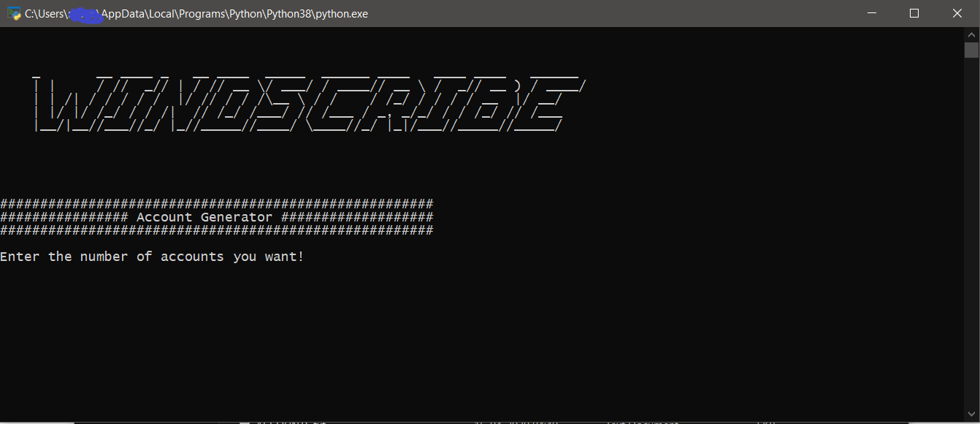This screenshot has height=424, width=980.
Task: Click the scrollbar down arrow
Action: (971, 415)
